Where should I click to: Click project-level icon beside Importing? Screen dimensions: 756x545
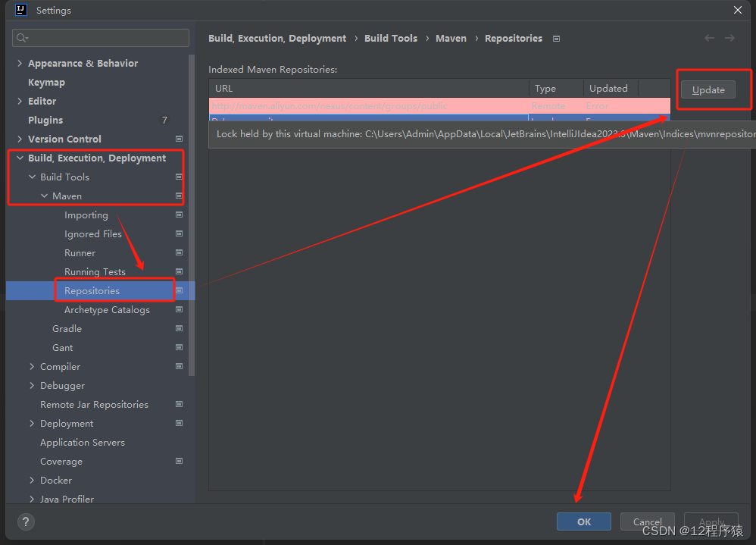coord(179,215)
